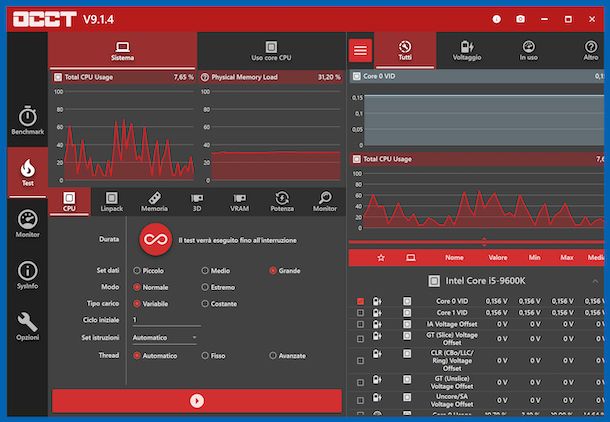The height and width of the screenshot is (422, 610).
Task: Choose Grande data set
Action: point(285,270)
